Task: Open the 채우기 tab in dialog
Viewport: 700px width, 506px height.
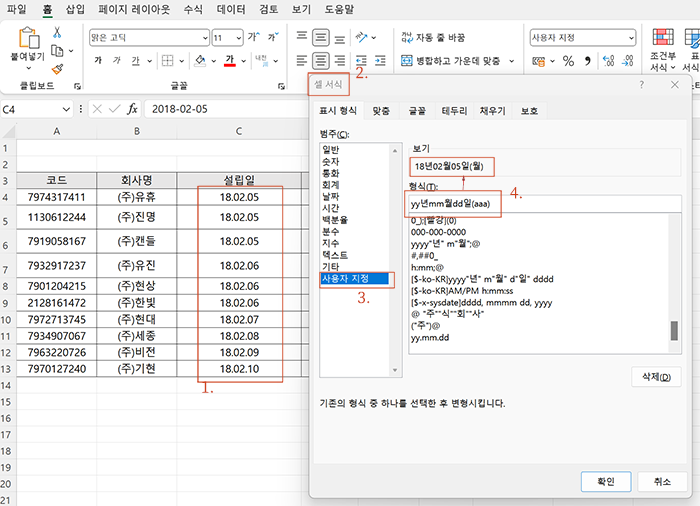Action: coord(492,111)
